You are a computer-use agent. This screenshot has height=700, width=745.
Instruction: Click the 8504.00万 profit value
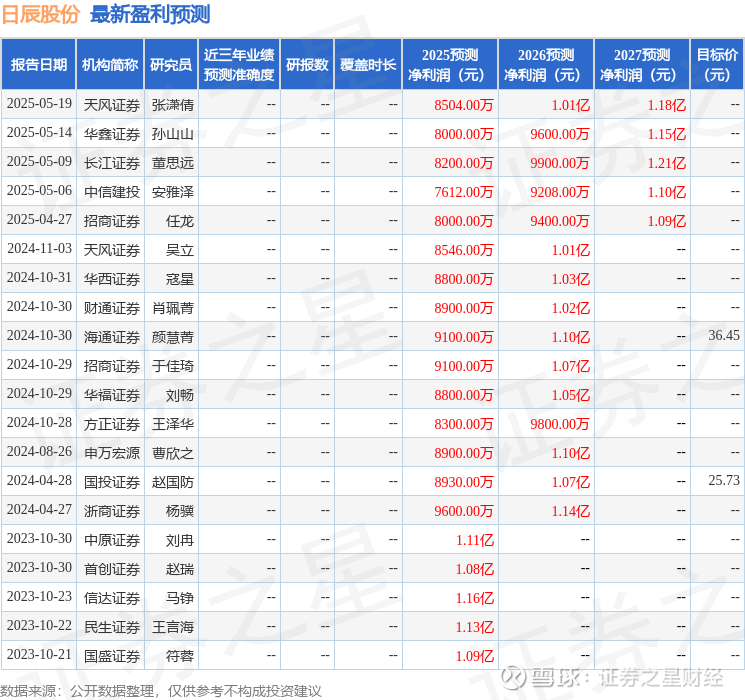tap(464, 105)
